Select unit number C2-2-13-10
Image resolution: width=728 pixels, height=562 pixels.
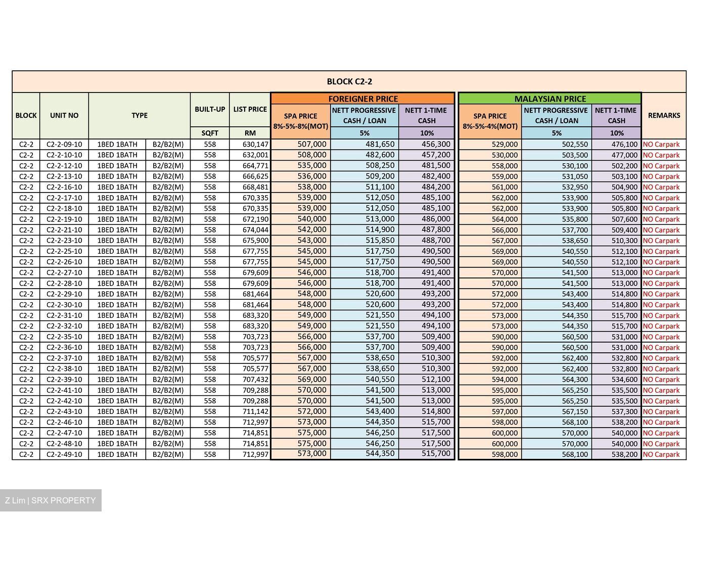pyautogui.click(x=64, y=176)
